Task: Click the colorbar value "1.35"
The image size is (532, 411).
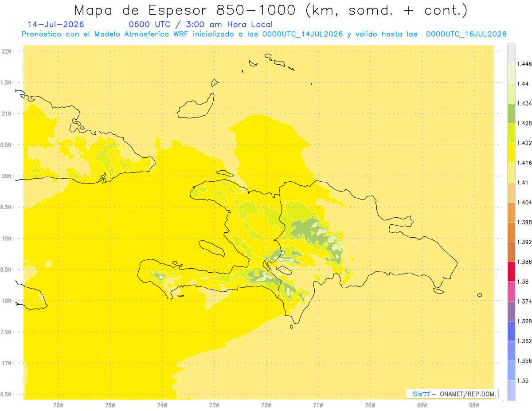Action: tap(523, 380)
